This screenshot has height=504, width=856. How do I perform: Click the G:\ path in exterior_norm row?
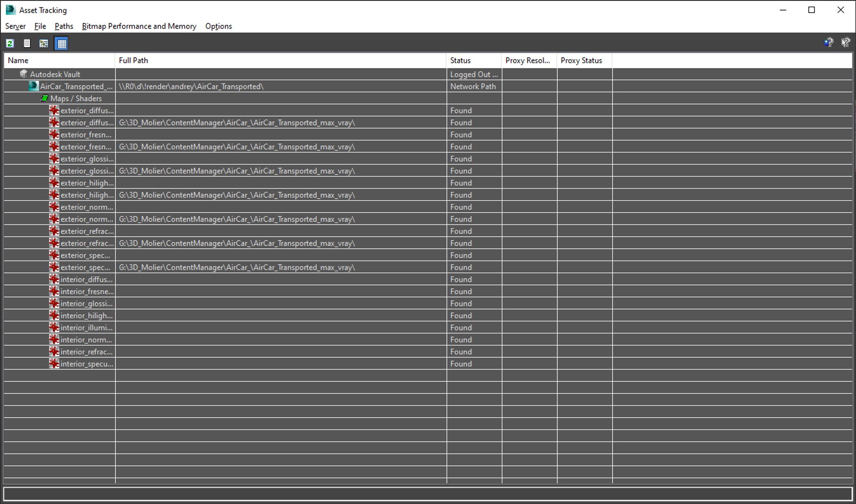pyautogui.click(x=237, y=219)
